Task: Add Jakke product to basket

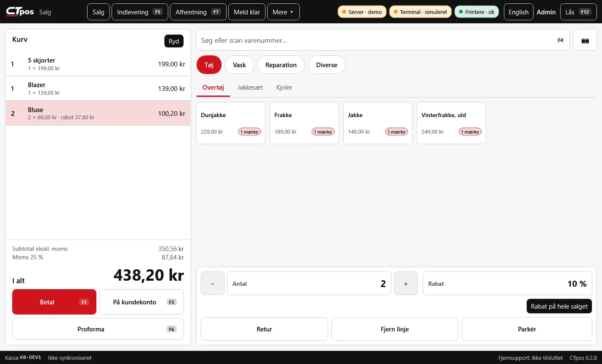Action: (x=378, y=123)
